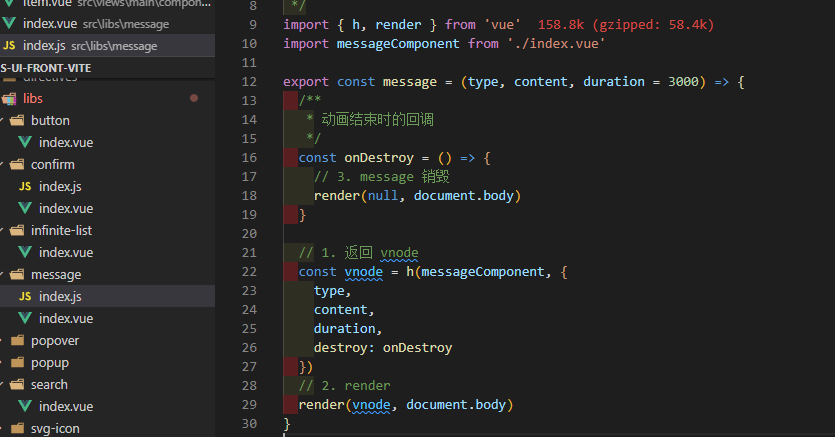Select index.js src\libs\message in open editors
The image size is (835, 437).
[x=108, y=46]
